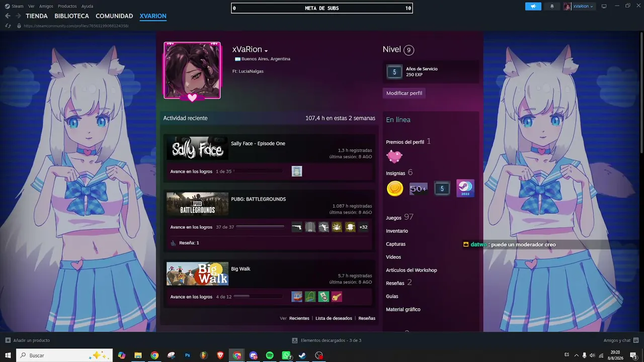Go back with the Steam back arrow
644x362 pixels.
pyautogui.click(x=8, y=16)
